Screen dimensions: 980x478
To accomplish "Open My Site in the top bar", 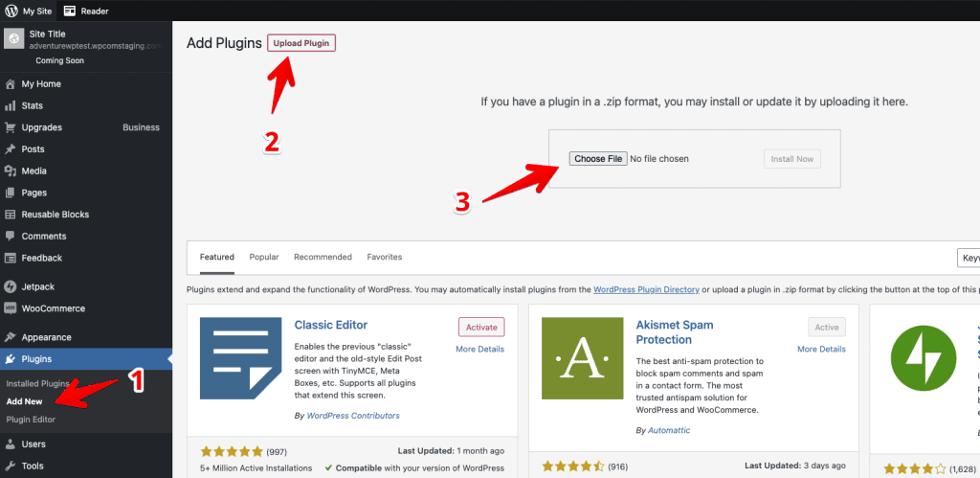I will [37, 11].
